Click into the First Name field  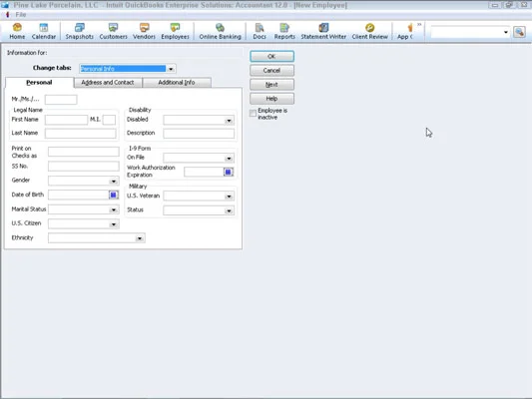(66, 120)
